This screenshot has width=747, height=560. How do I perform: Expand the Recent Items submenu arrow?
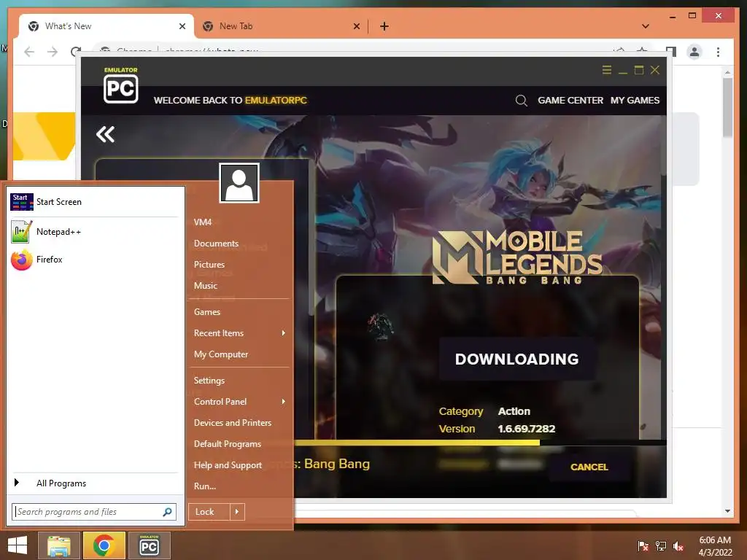(284, 332)
